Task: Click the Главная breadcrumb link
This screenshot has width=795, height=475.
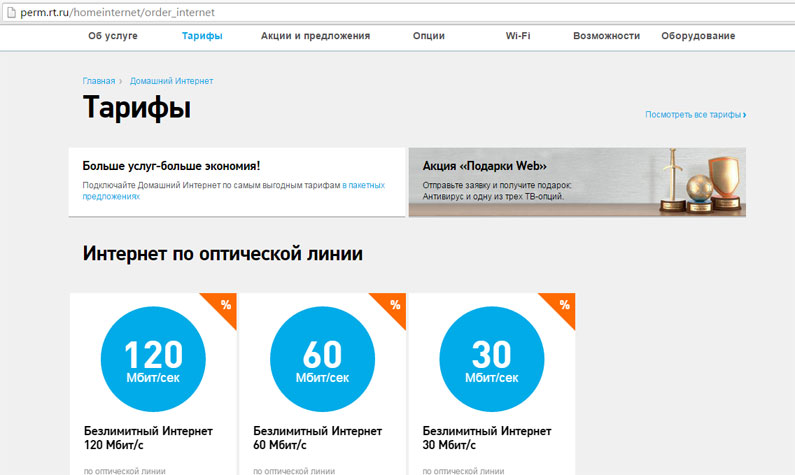Action: tap(99, 80)
